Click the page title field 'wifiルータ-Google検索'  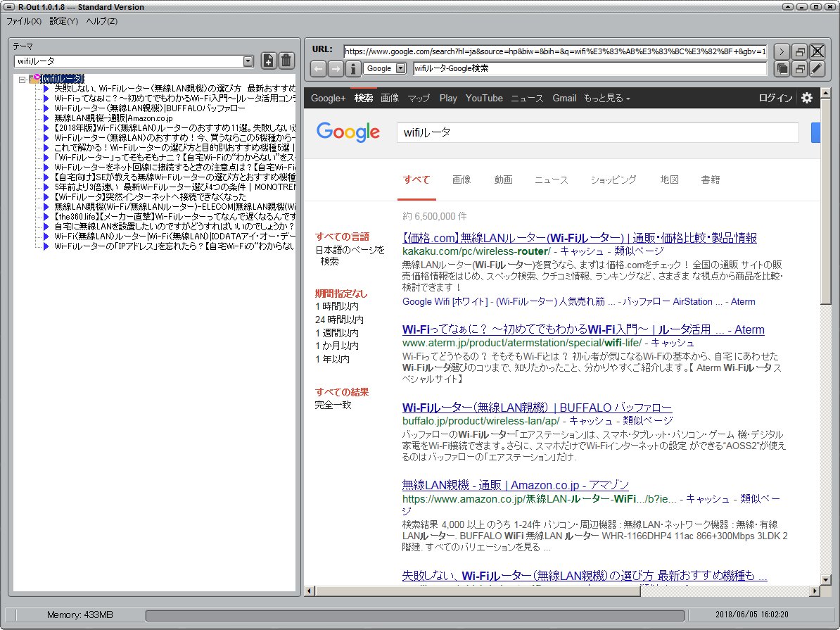coord(590,68)
